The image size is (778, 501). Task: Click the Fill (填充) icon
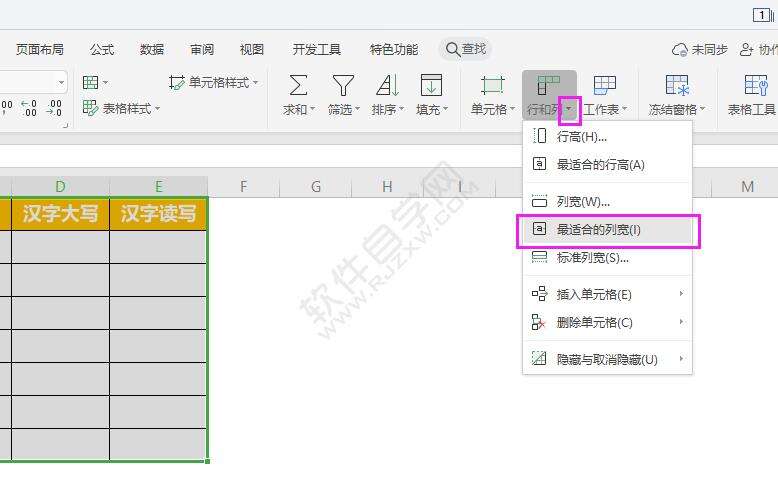(x=431, y=85)
